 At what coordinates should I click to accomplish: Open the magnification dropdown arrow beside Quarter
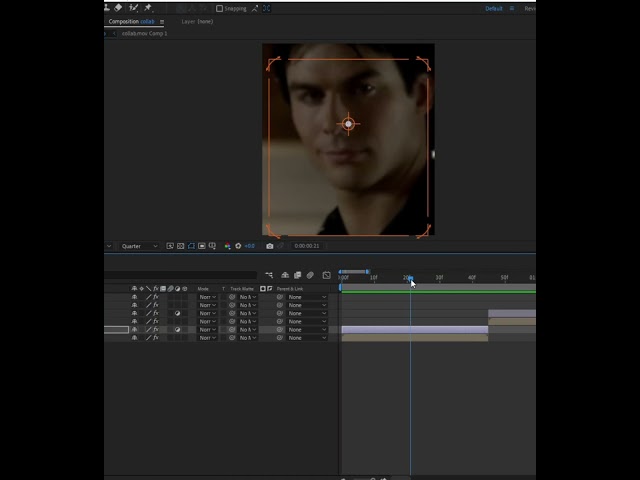click(109, 246)
